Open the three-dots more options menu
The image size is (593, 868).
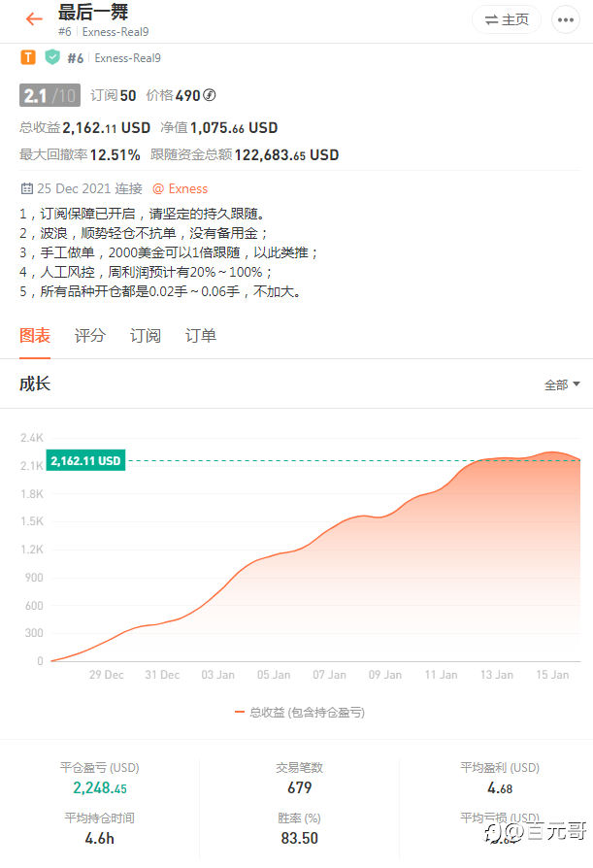[566, 20]
